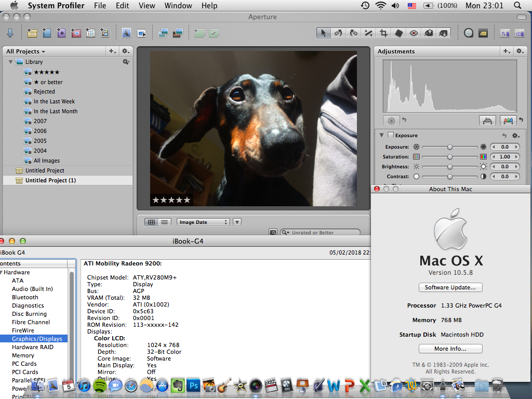Open the Edit menu

(122, 5)
